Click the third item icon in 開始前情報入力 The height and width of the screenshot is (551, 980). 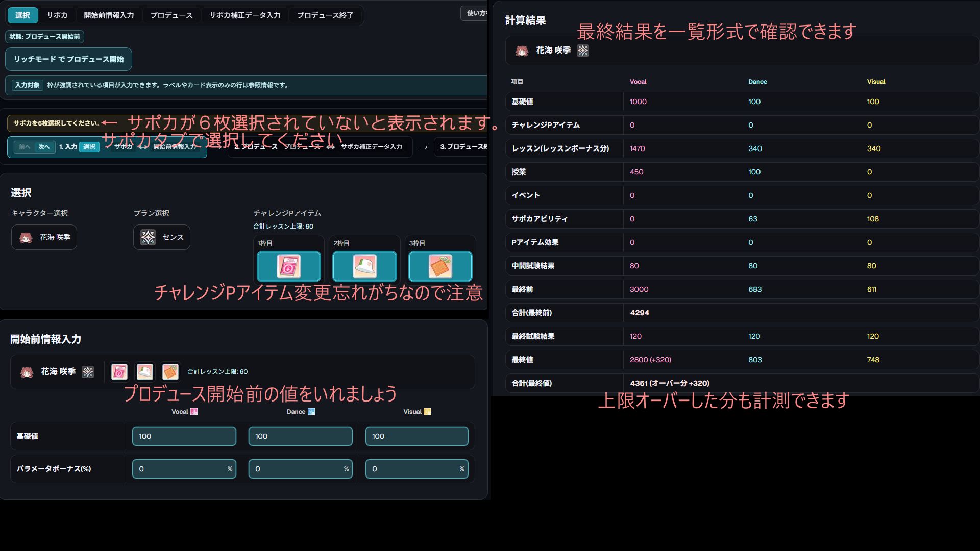pos(170,372)
